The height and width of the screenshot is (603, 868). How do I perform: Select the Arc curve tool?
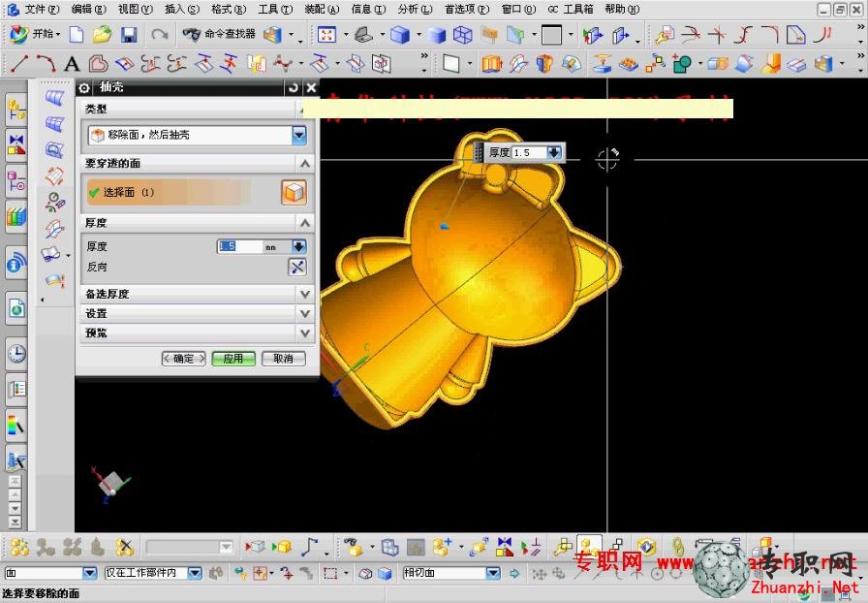(x=46, y=64)
